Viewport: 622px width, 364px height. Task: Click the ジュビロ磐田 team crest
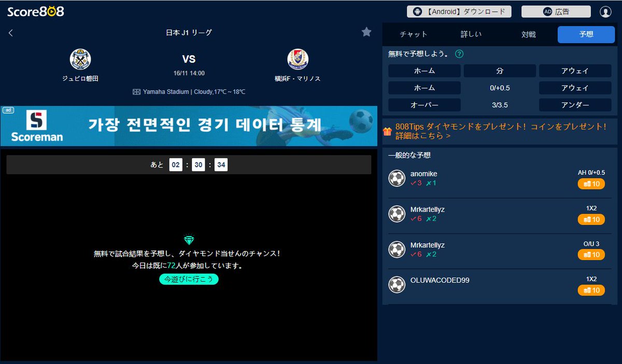point(80,59)
